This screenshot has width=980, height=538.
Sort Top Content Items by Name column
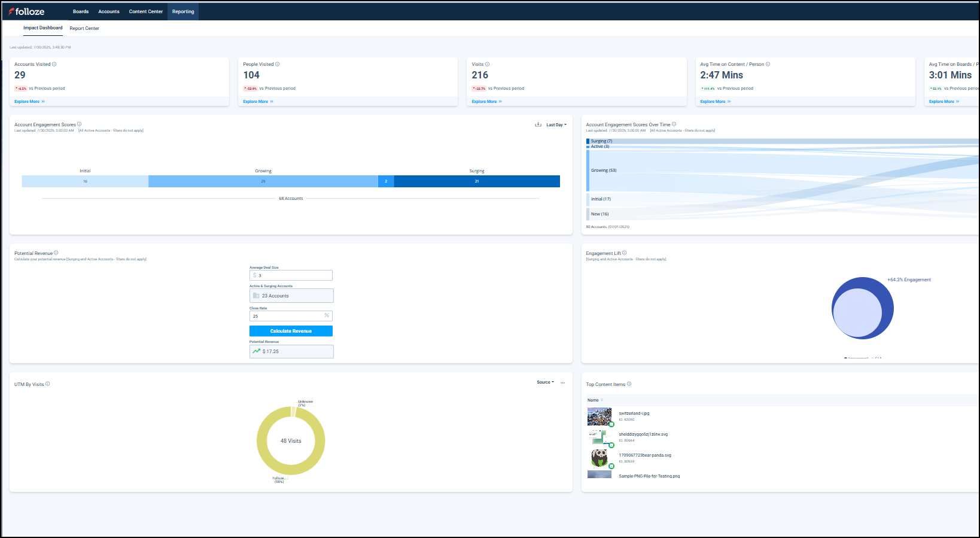click(593, 400)
